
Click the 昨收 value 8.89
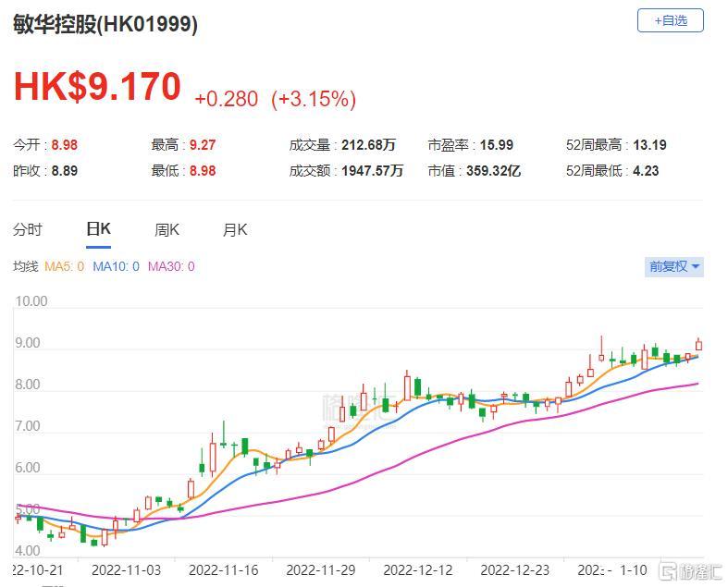pyautogui.click(x=65, y=171)
